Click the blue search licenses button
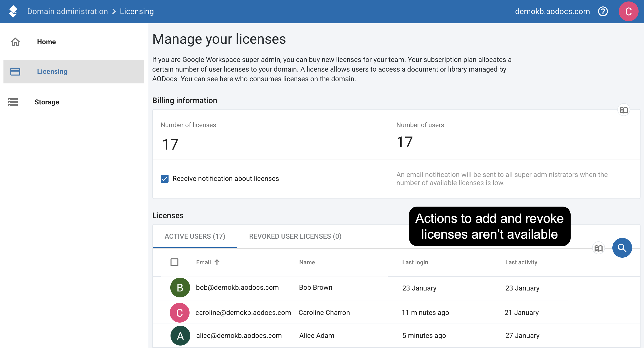The image size is (644, 348). [x=622, y=248]
